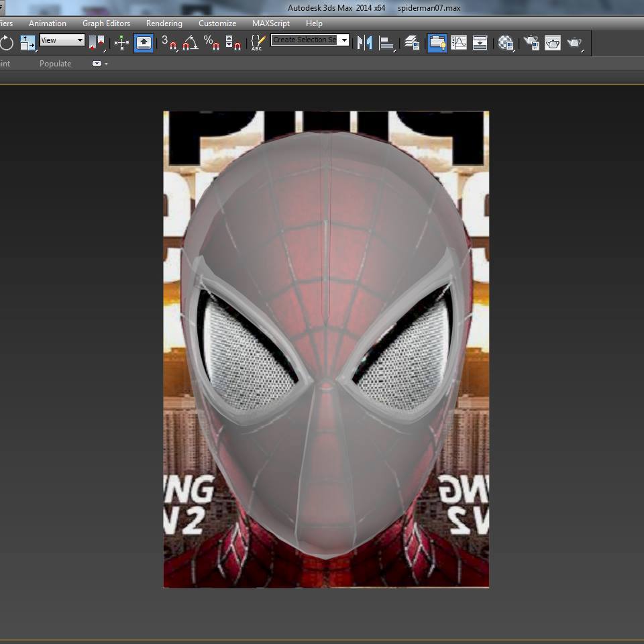The image size is (644, 644).
Task: Select the Scale tool
Action: coord(28,43)
